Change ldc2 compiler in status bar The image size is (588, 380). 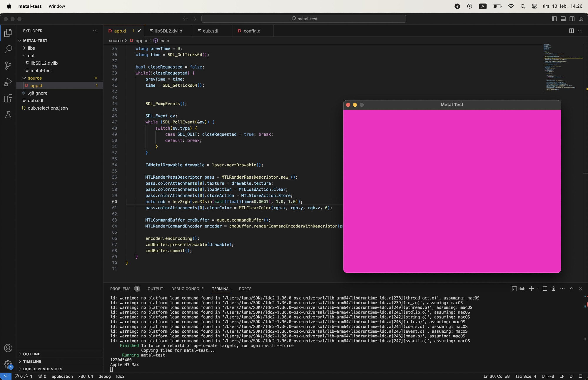pyautogui.click(x=120, y=376)
